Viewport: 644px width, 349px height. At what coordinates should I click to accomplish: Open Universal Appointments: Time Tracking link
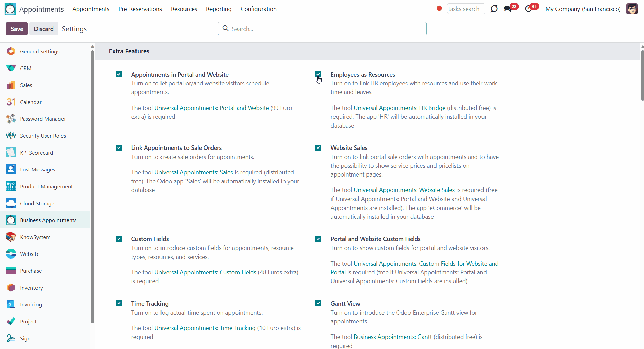pos(205,328)
